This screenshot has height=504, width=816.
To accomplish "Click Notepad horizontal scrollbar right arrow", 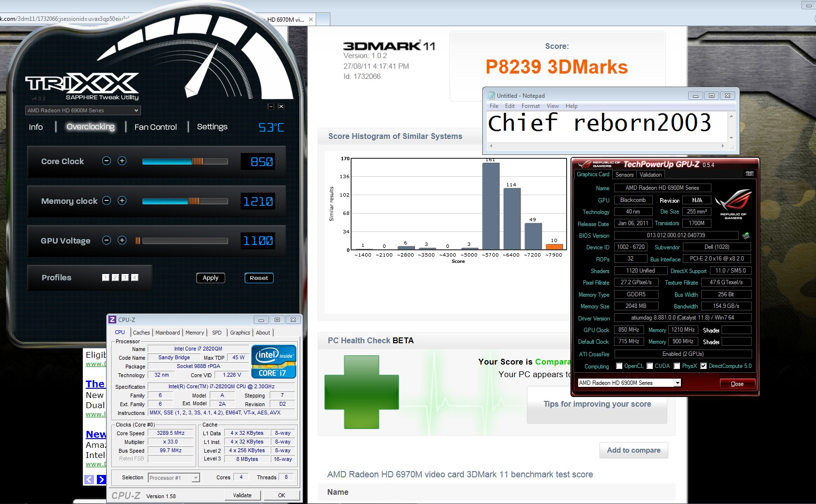I will pyautogui.click(x=723, y=146).
